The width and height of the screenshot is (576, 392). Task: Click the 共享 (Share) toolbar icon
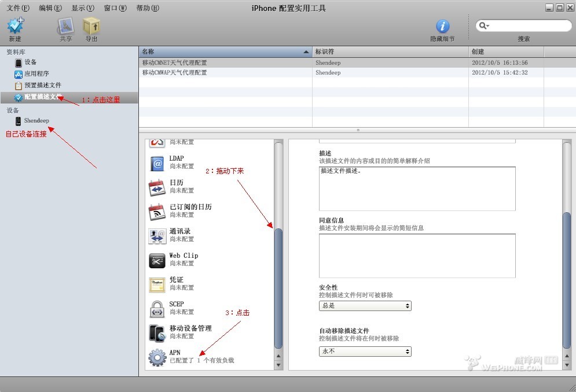coord(66,26)
